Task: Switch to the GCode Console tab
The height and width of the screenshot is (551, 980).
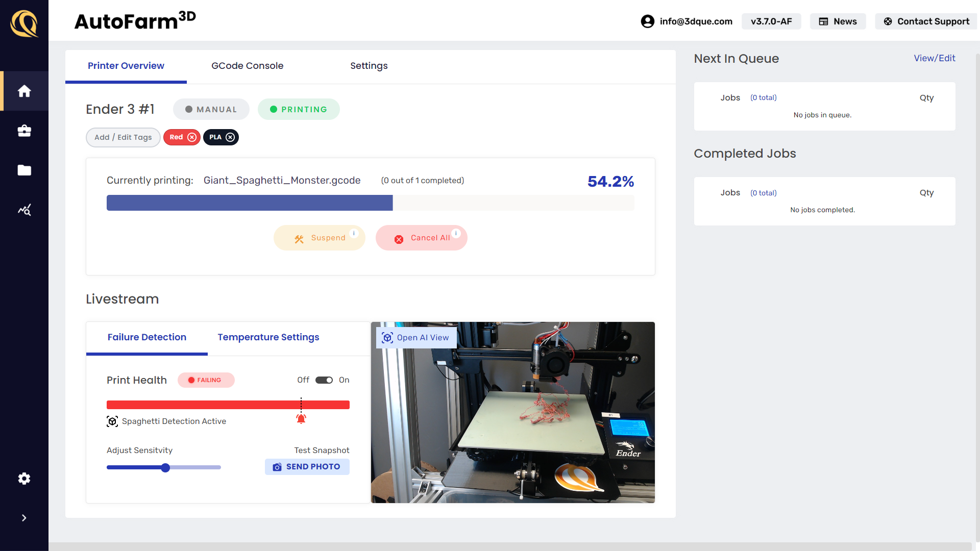Action: [247, 66]
